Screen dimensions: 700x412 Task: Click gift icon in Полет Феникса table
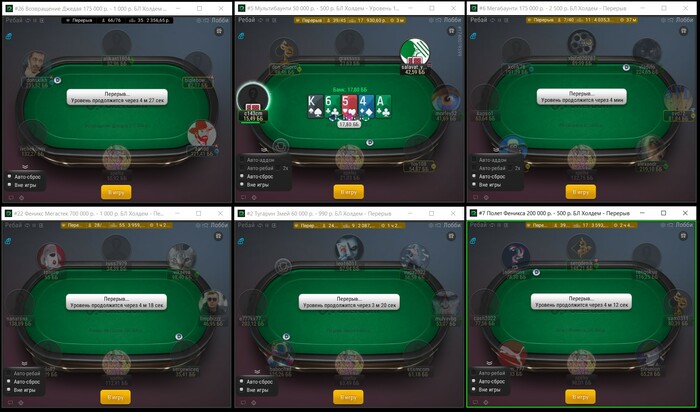(683, 236)
